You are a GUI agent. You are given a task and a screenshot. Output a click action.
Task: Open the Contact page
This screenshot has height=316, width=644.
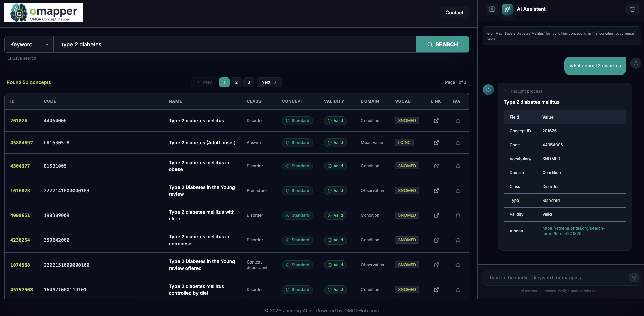454,13
